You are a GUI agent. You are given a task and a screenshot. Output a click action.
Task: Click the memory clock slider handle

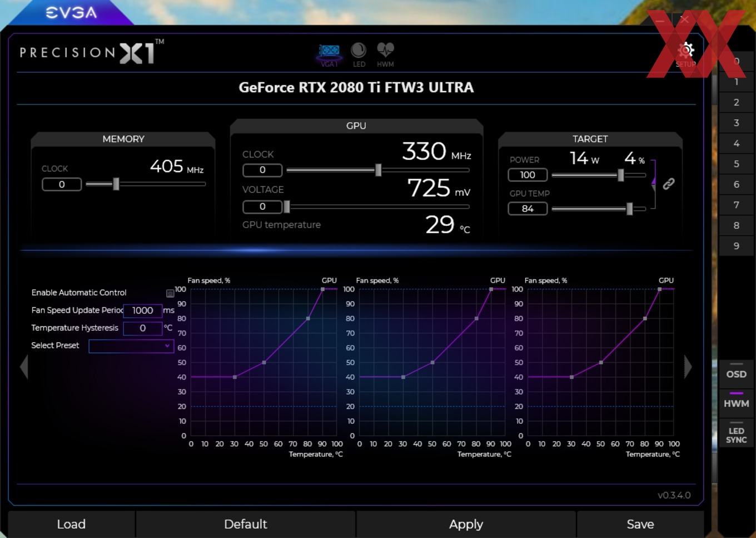point(116,184)
